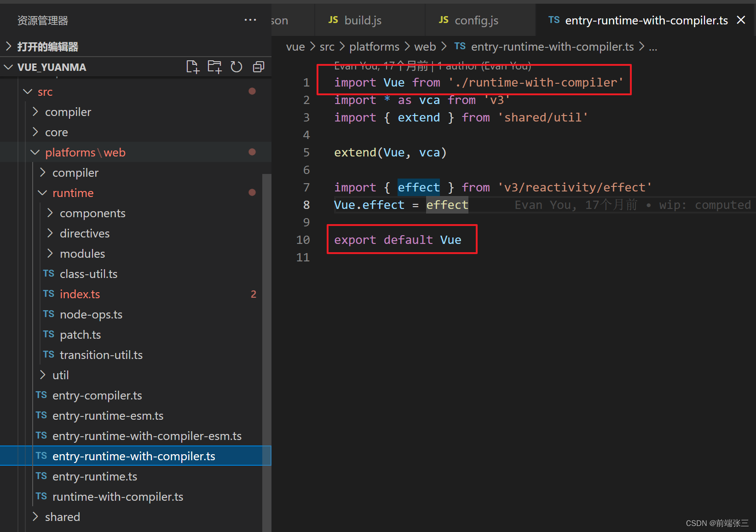The width and height of the screenshot is (756, 532).
Task: Click the JS icon on the build.js tab
Action: click(x=333, y=20)
